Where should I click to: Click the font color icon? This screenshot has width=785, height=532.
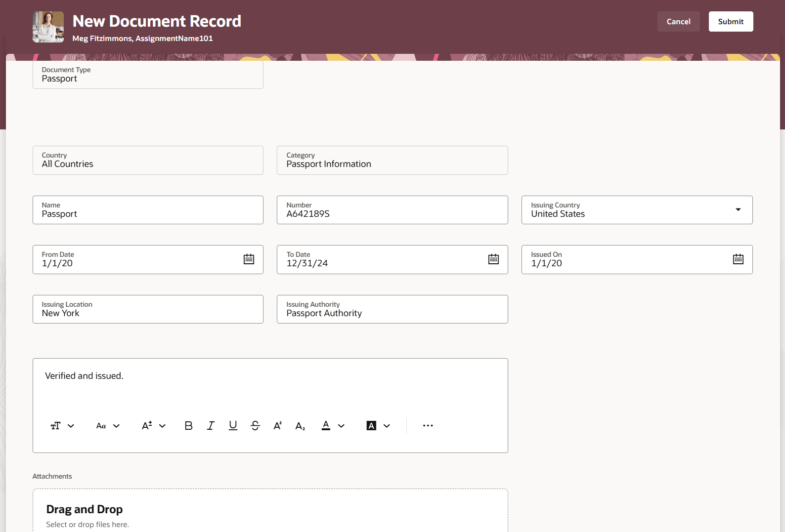click(x=326, y=426)
